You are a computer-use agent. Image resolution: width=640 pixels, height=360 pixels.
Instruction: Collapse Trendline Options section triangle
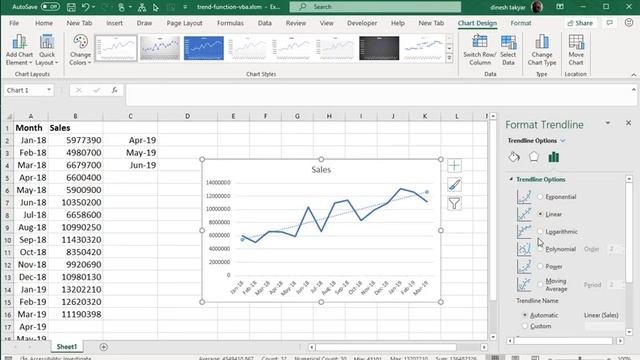tap(511, 179)
